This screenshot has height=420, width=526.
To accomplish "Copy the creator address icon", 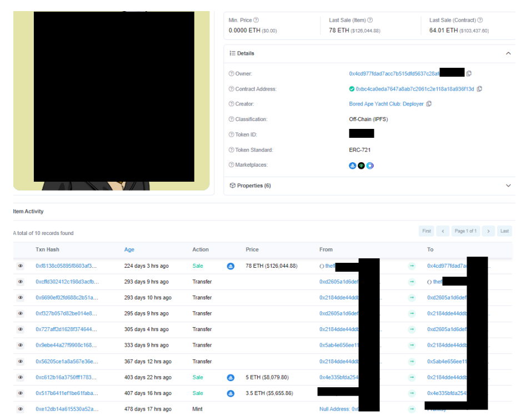I will pos(429,104).
